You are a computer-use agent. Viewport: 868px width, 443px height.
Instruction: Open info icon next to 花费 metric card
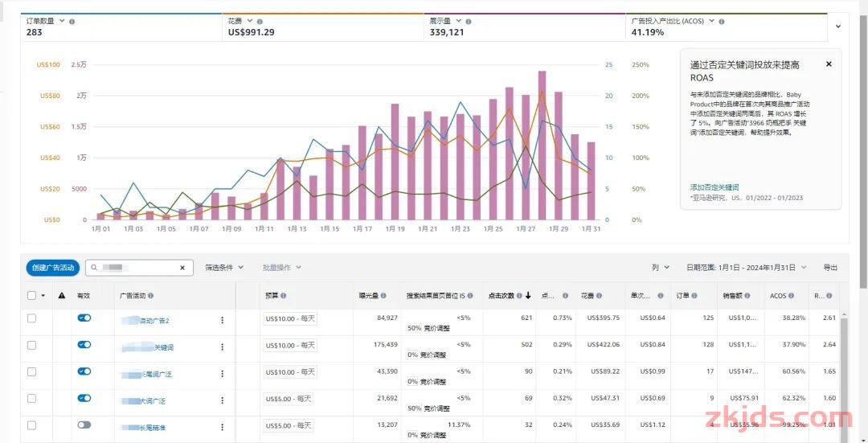point(260,22)
